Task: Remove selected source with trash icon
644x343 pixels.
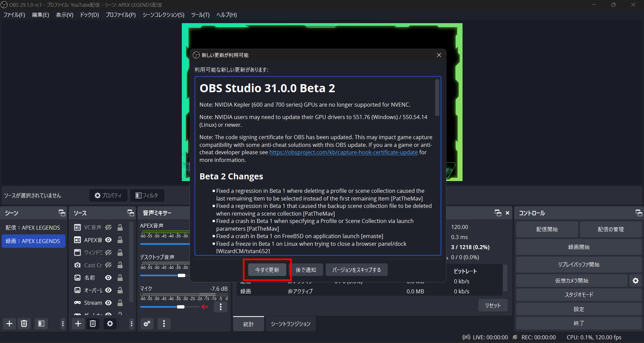Action: tap(93, 324)
